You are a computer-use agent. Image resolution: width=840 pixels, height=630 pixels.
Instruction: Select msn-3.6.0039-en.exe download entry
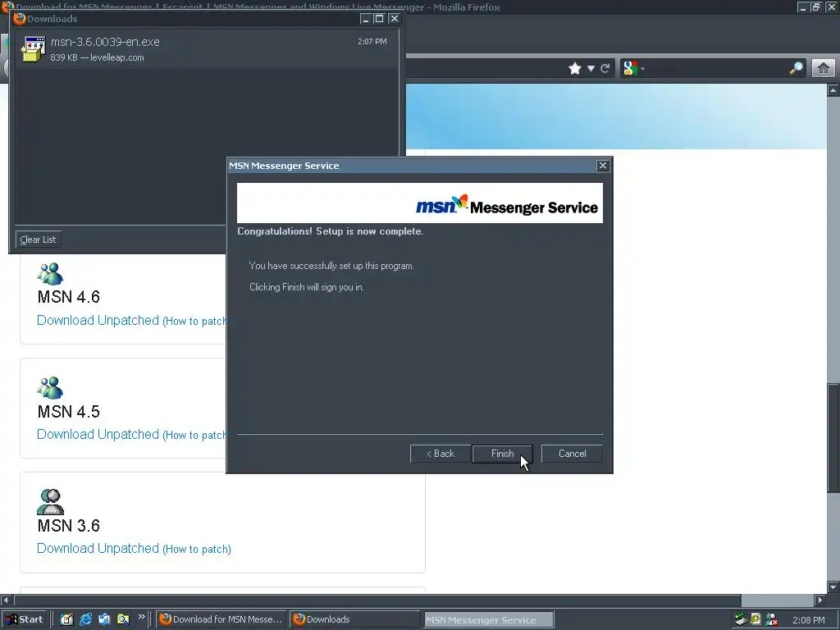(x=206, y=48)
